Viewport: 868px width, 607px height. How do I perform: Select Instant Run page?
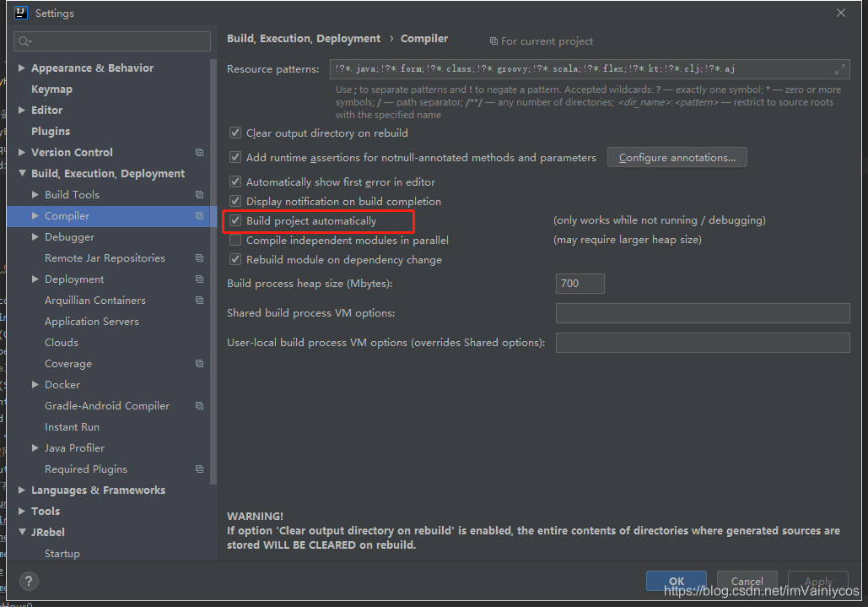click(x=72, y=427)
